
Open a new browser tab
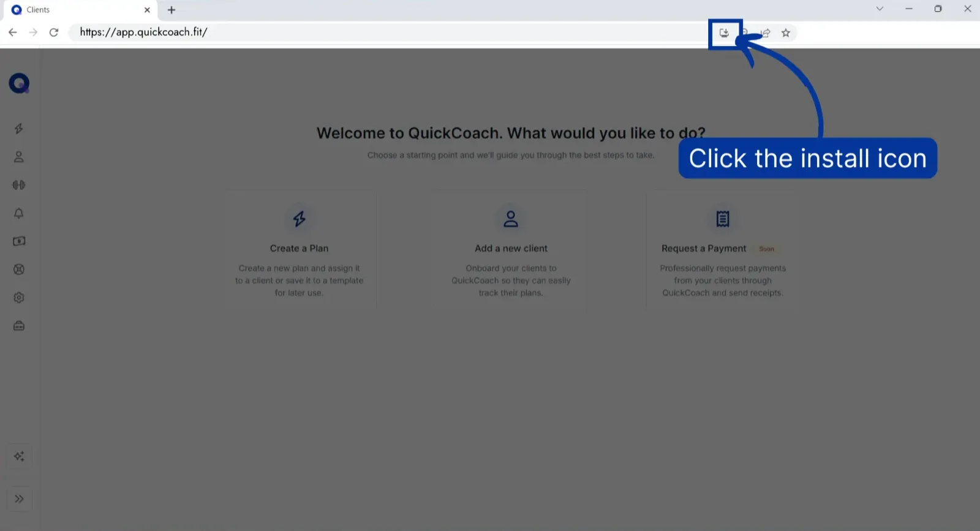pos(171,10)
